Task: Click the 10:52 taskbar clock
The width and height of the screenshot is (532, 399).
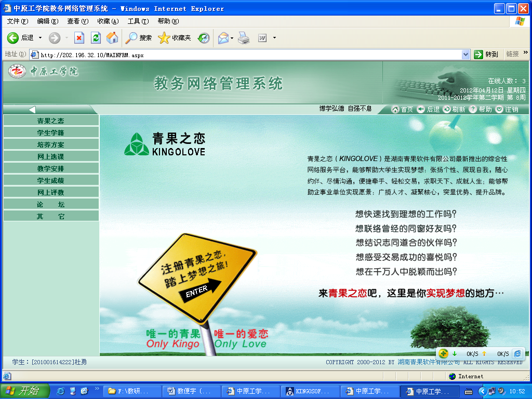Action: tap(517, 391)
